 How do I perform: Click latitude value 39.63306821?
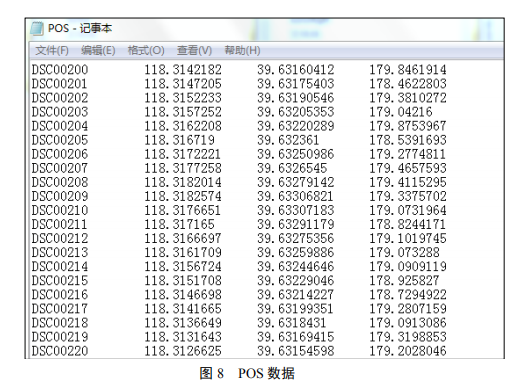(296, 196)
